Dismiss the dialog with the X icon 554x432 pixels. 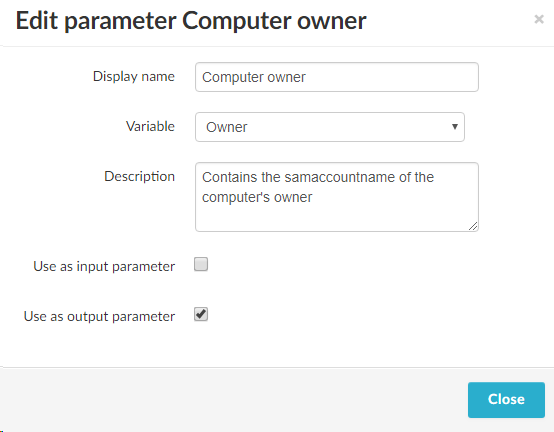(539, 19)
